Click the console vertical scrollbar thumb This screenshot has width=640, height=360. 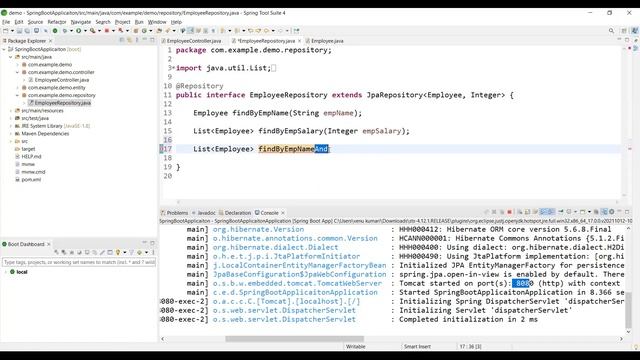tap(629, 310)
